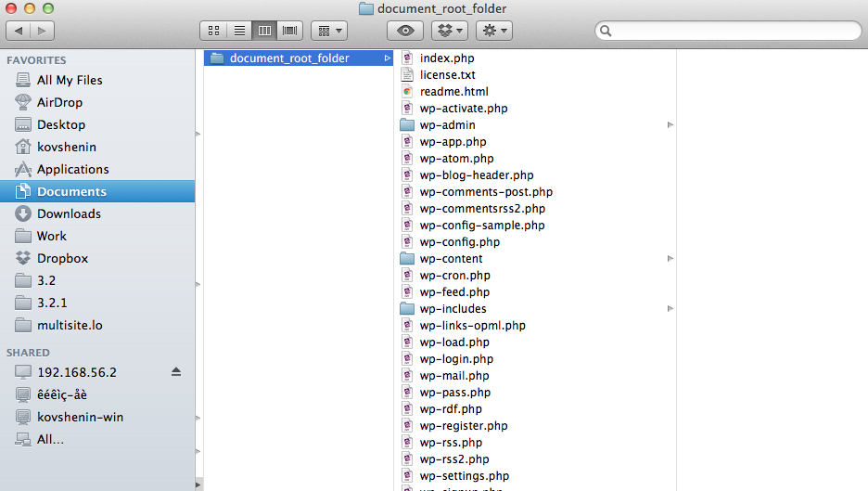868x491 pixels.
Task: Click the Quick Look eye button
Action: (405, 31)
